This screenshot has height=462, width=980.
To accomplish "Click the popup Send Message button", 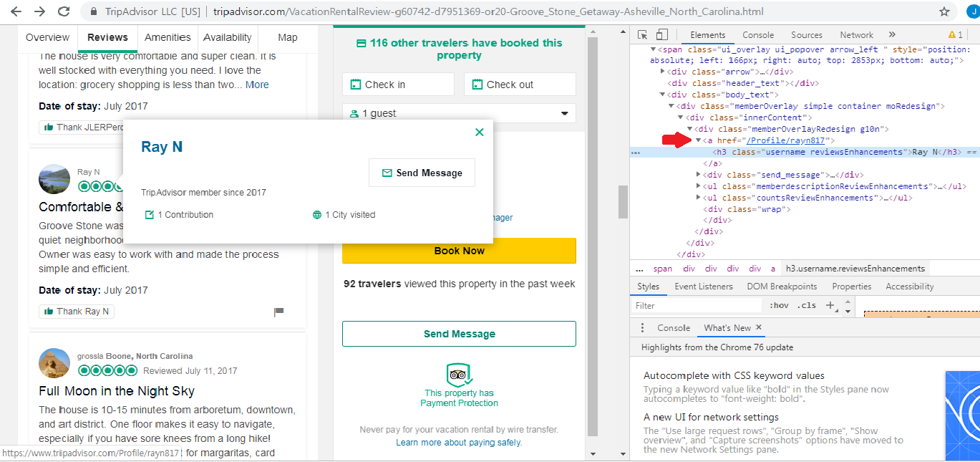I will point(422,173).
